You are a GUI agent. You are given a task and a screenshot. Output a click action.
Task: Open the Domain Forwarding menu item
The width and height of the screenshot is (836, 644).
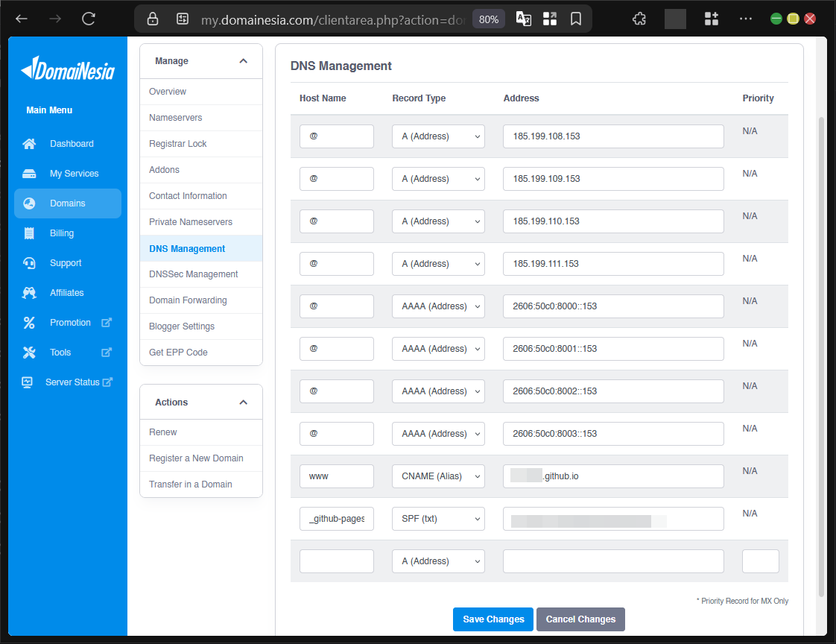188,300
